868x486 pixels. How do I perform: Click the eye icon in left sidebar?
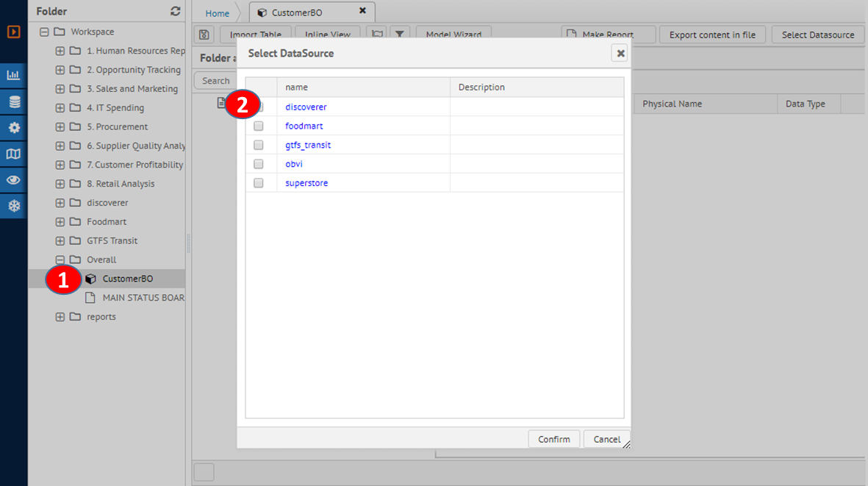point(13,180)
